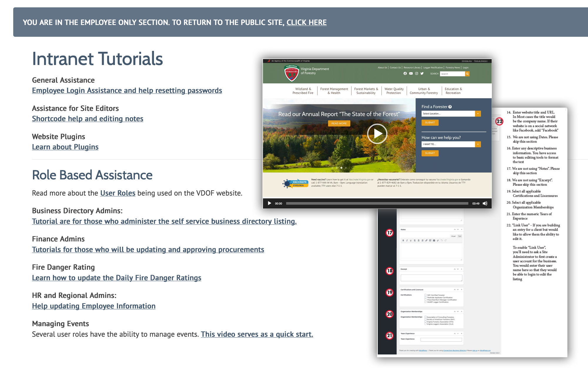Click the YouTube icon in the site header
The image size is (588, 382).
pos(411,74)
